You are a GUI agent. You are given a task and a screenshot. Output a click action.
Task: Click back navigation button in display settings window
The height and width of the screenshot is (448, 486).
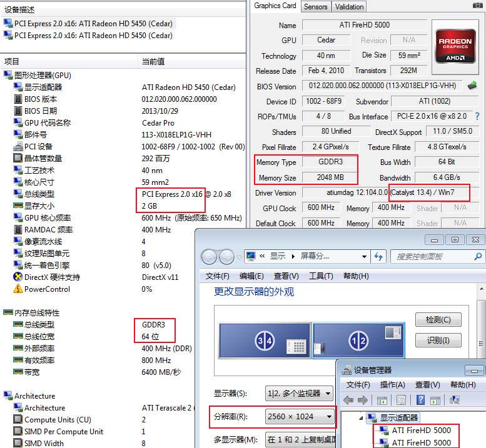[x=210, y=257]
